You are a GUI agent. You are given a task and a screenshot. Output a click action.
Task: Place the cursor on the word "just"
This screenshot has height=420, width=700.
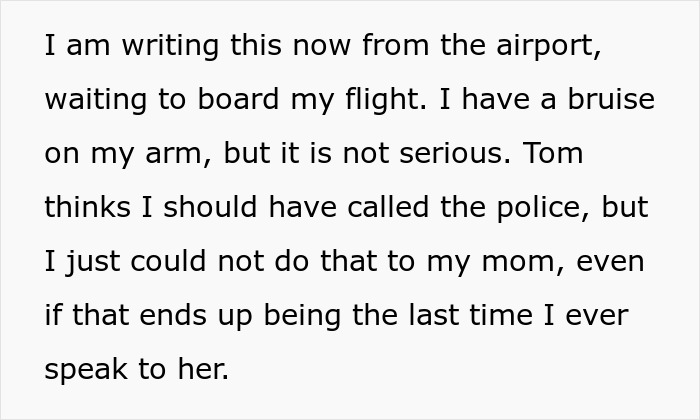pos(93,262)
